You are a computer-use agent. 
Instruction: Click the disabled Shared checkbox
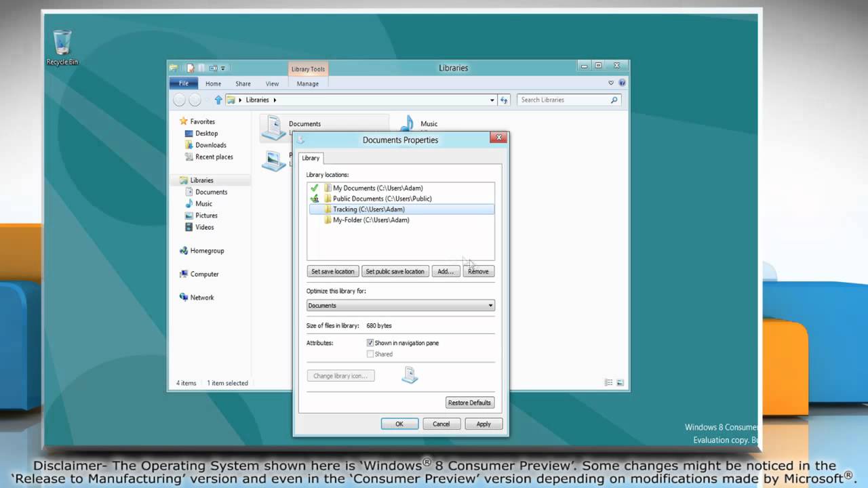tap(370, 354)
